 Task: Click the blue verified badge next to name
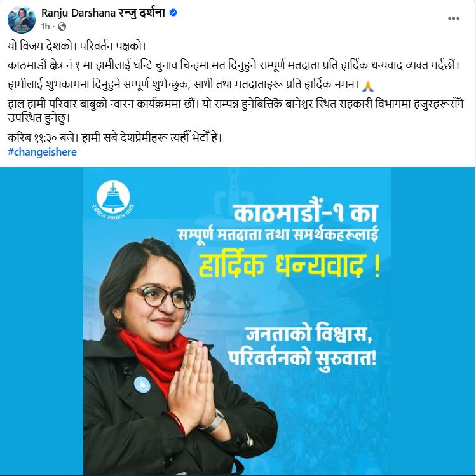[173, 13]
